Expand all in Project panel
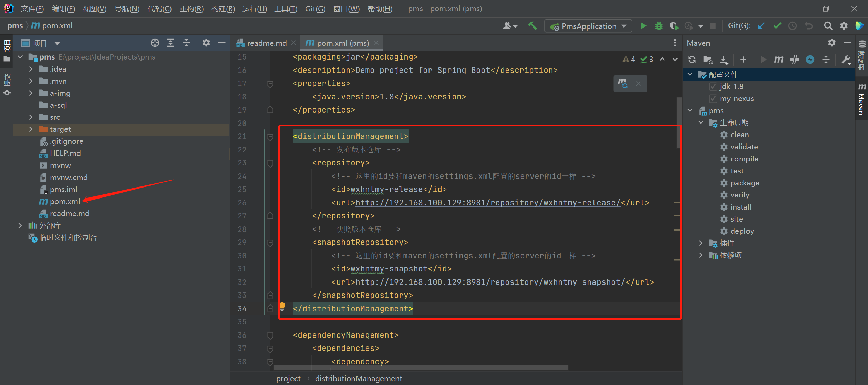Screen dimensions: 868x385 pyautogui.click(x=170, y=43)
